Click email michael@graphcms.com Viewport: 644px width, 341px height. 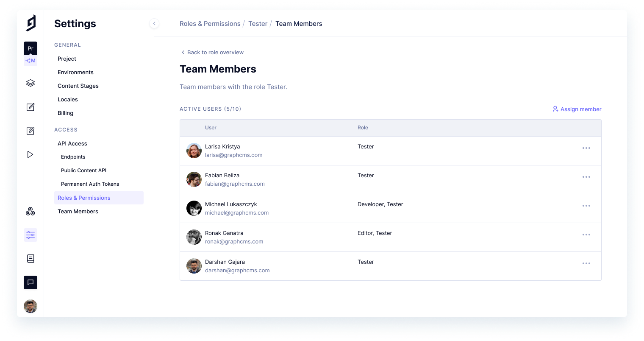(x=237, y=213)
